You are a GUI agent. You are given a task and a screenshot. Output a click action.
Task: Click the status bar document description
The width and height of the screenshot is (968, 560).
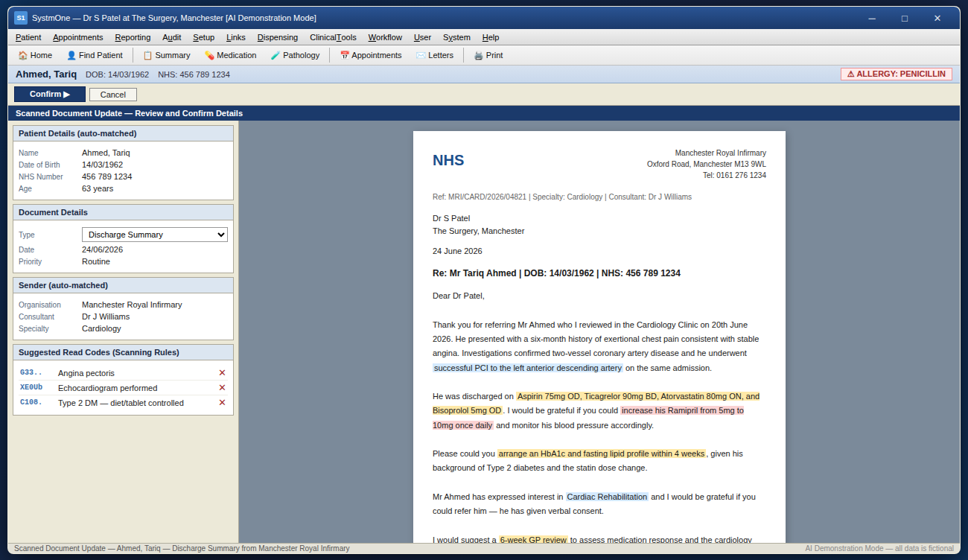click(x=182, y=549)
